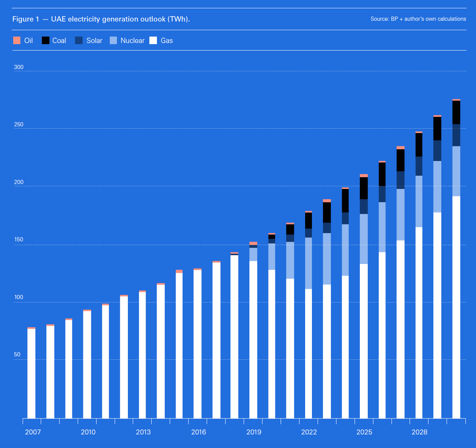Click the 300 y-axis label

[18, 67]
